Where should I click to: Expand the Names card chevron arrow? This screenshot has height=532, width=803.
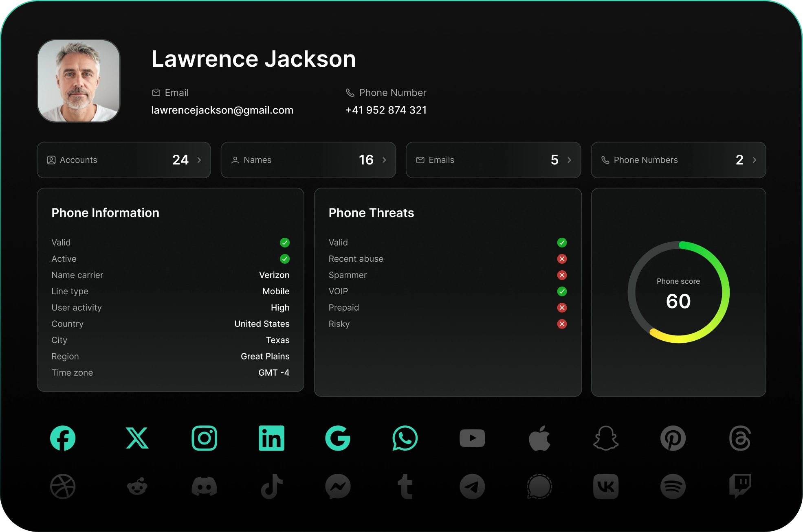[384, 160]
